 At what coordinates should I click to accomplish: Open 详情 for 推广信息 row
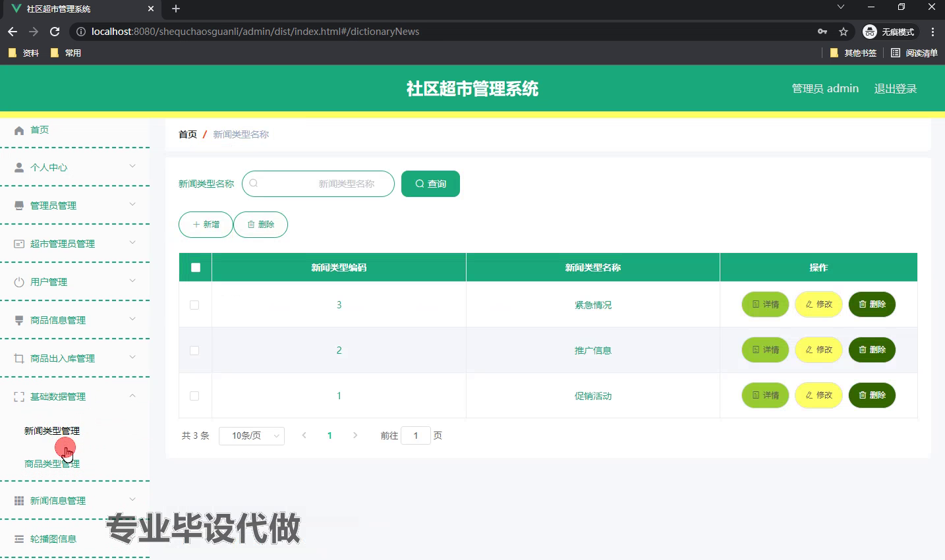click(765, 350)
